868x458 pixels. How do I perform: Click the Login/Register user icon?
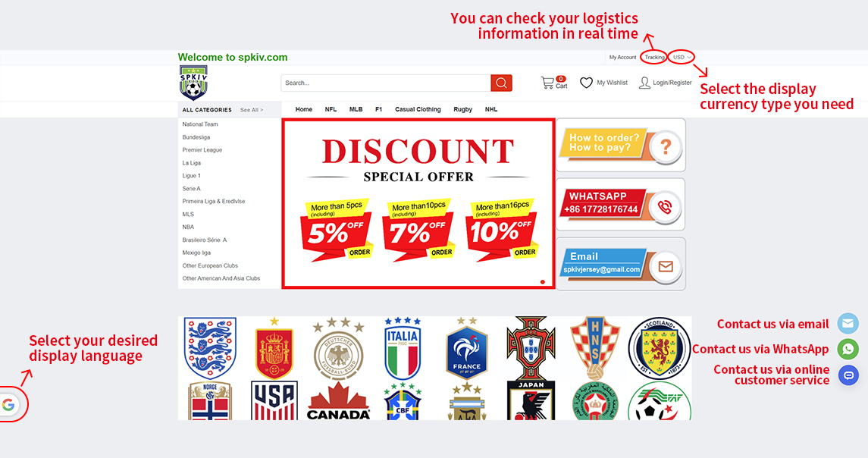(644, 83)
